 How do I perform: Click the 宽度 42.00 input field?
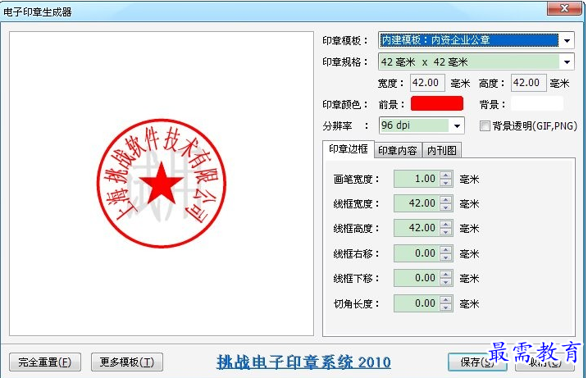[x=427, y=83]
